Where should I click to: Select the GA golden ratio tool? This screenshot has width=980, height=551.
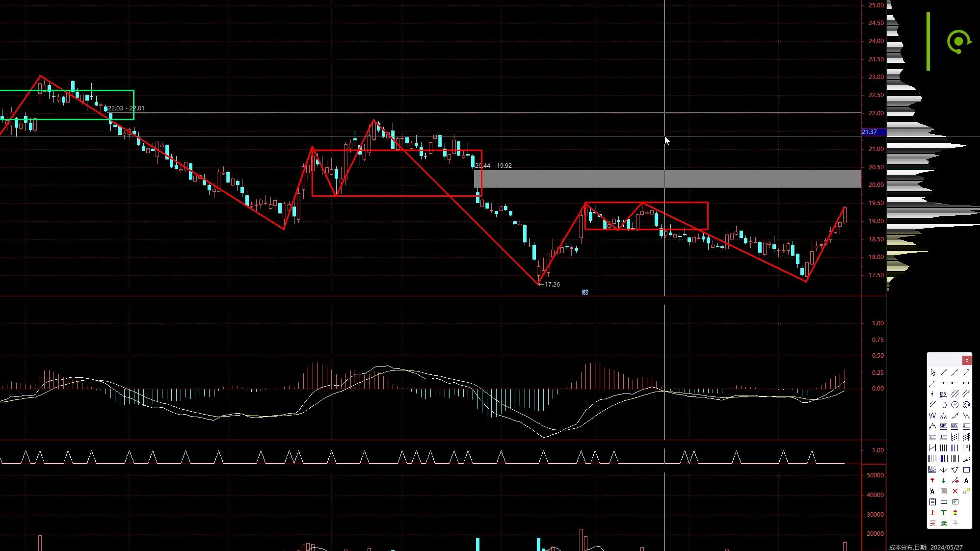pos(955,426)
